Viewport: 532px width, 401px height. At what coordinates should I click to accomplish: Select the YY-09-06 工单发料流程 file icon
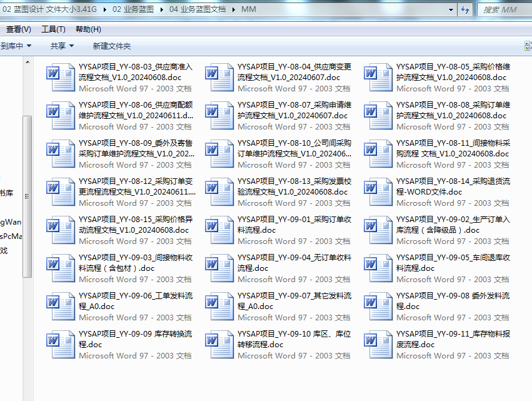tap(61, 306)
